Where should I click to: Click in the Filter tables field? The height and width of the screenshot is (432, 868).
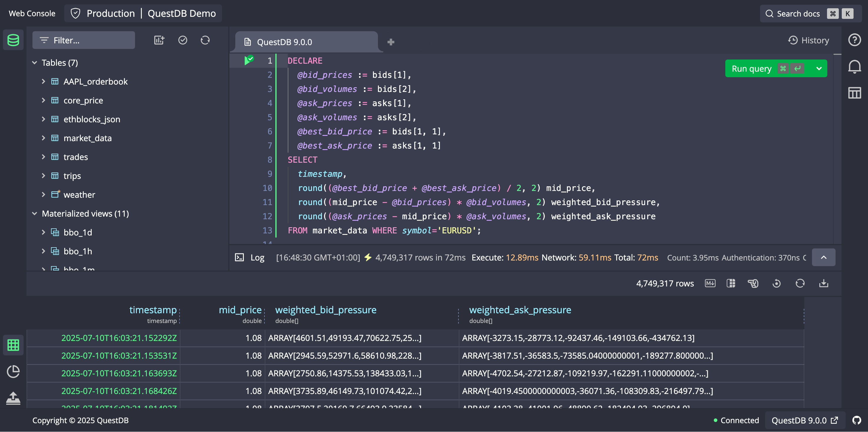pyautogui.click(x=83, y=40)
